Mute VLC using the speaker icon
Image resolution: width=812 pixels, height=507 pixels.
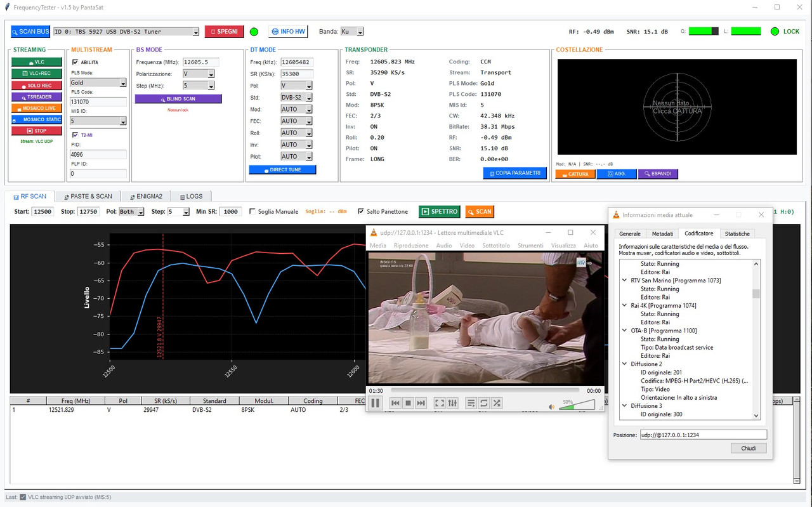pyautogui.click(x=551, y=406)
